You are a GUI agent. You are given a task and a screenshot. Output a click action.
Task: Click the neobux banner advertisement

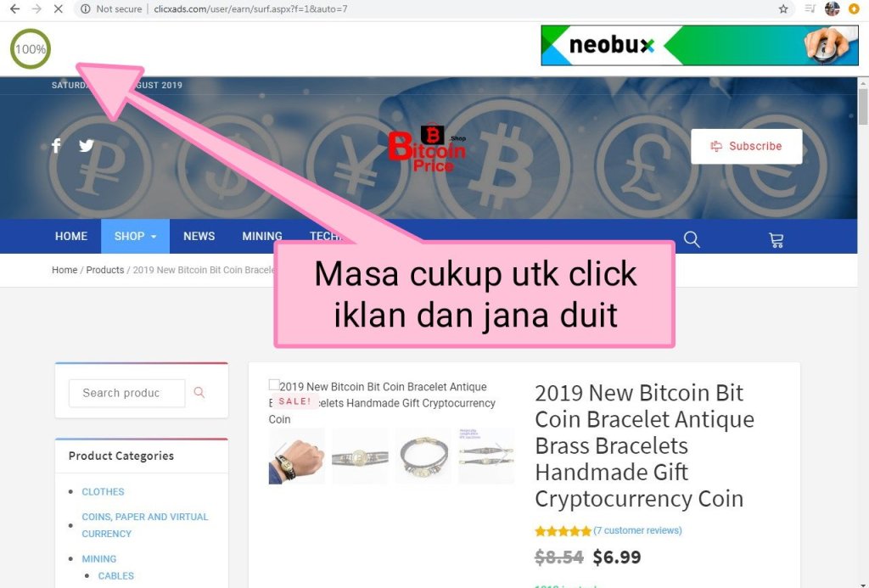coord(699,46)
